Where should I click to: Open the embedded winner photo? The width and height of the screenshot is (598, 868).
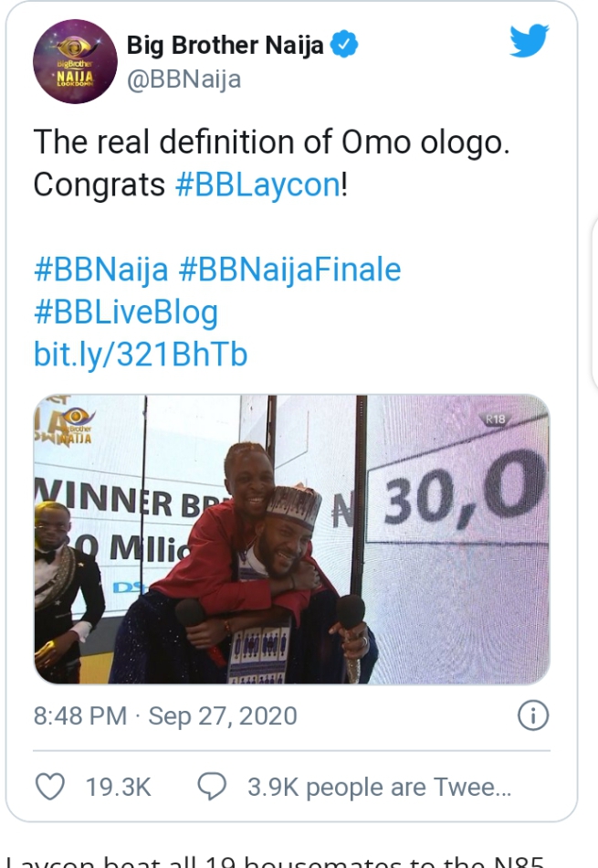tap(291, 539)
